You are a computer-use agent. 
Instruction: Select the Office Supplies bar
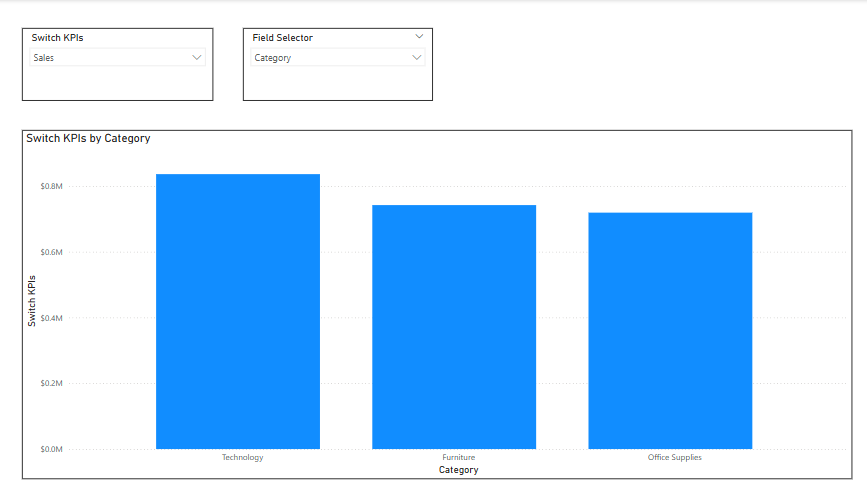tap(670, 331)
